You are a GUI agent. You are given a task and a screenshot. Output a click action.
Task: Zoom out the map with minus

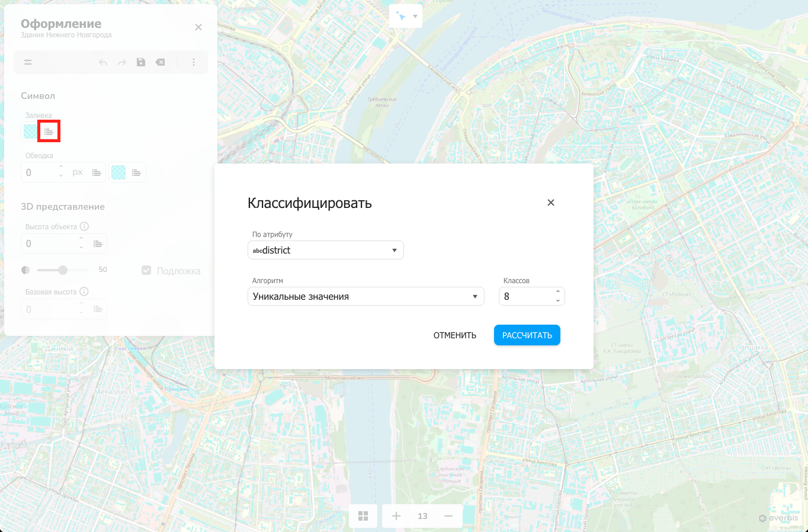pos(448,516)
